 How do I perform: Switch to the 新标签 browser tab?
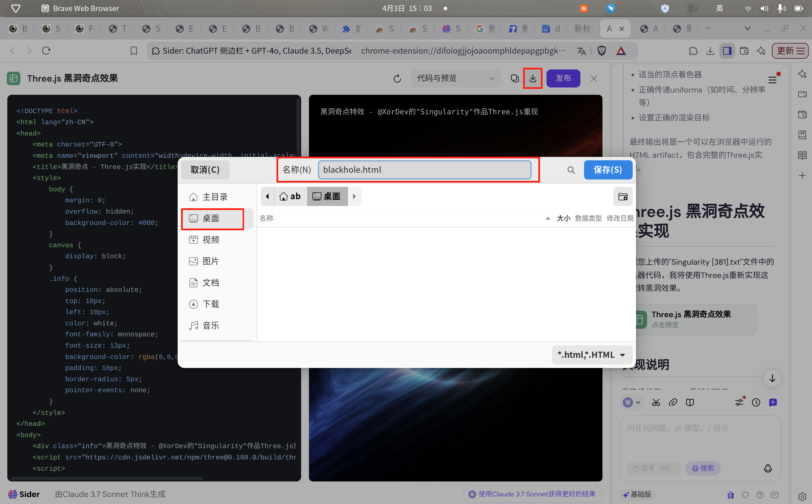(x=584, y=29)
